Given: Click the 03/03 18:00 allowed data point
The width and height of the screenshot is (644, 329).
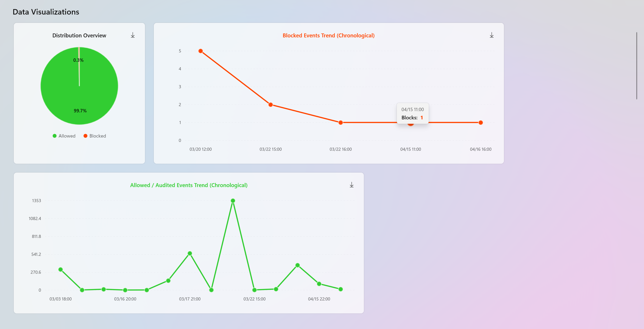Looking at the screenshot, I should point(60,270).
